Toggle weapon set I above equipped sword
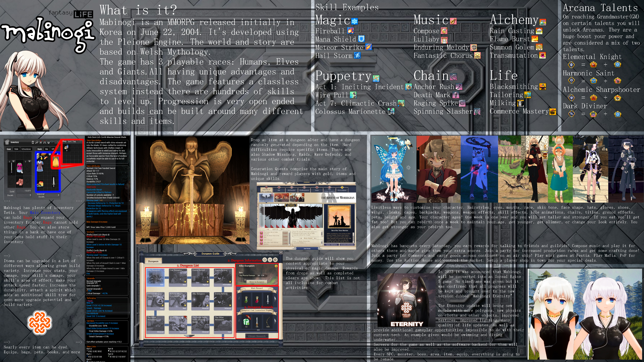Viewport: 644px width, 362px height. tap(10, 162)
